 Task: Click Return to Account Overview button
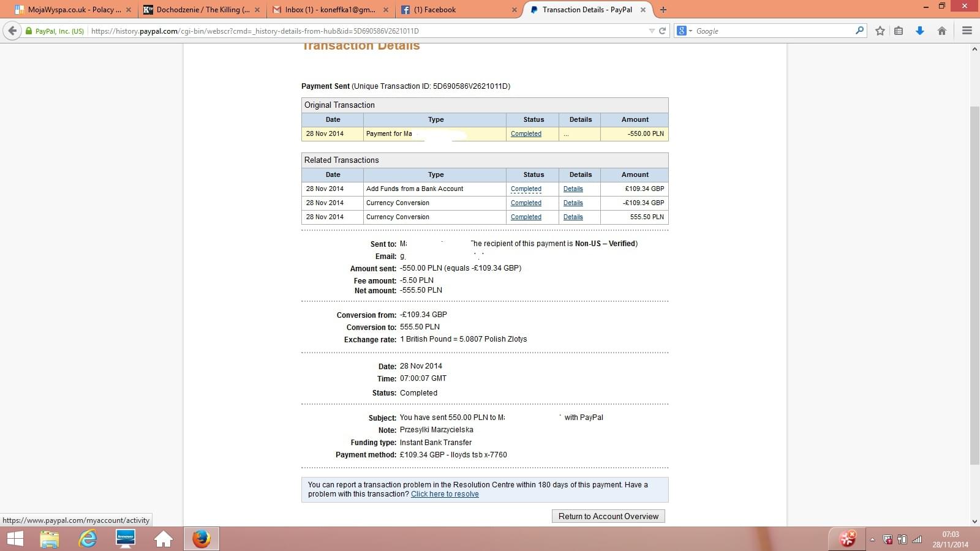(x=608, y=517)
